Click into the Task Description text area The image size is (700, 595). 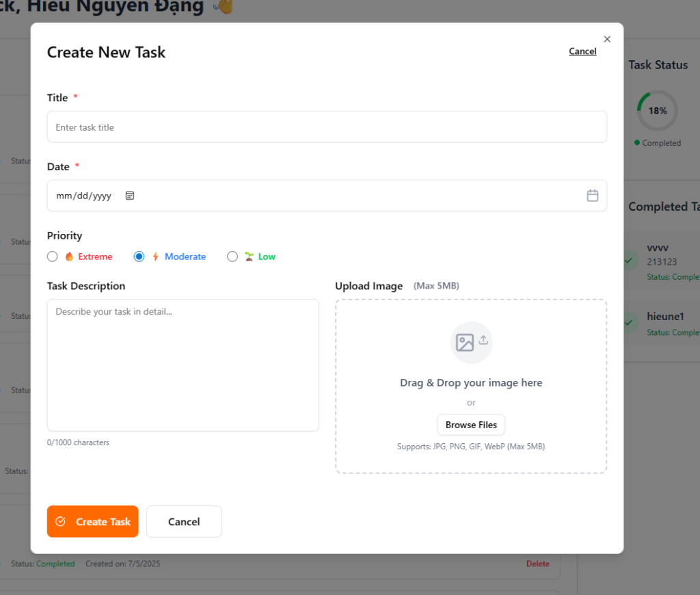[x=183, y=365]
